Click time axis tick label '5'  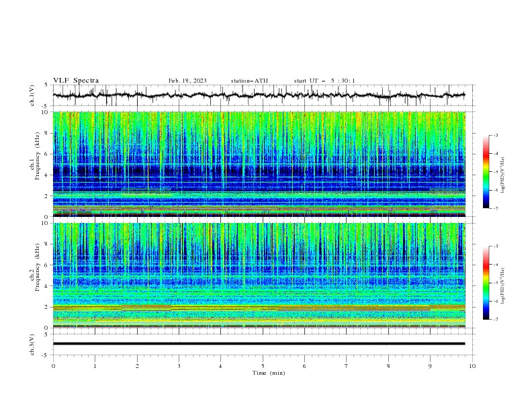[x=263, y=366]
